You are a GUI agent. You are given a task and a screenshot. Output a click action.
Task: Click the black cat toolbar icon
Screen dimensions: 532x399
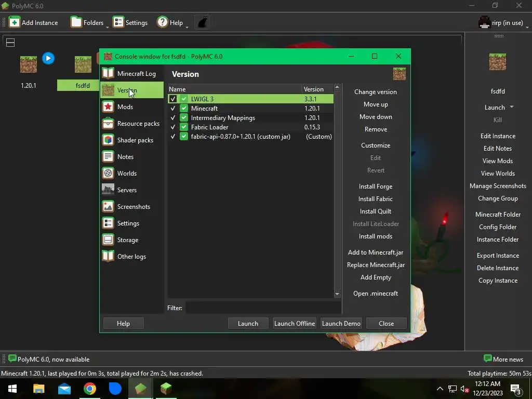[x=202, y=22]
